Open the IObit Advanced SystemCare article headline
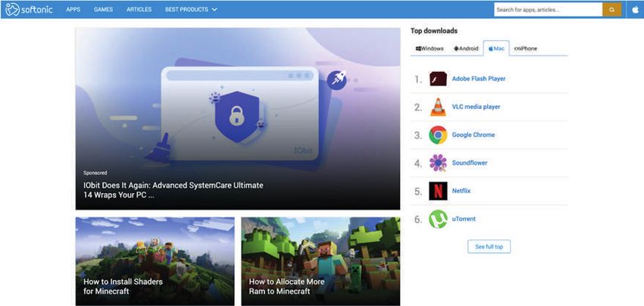This screenshot has height=306, width=644. coord(173,190)
